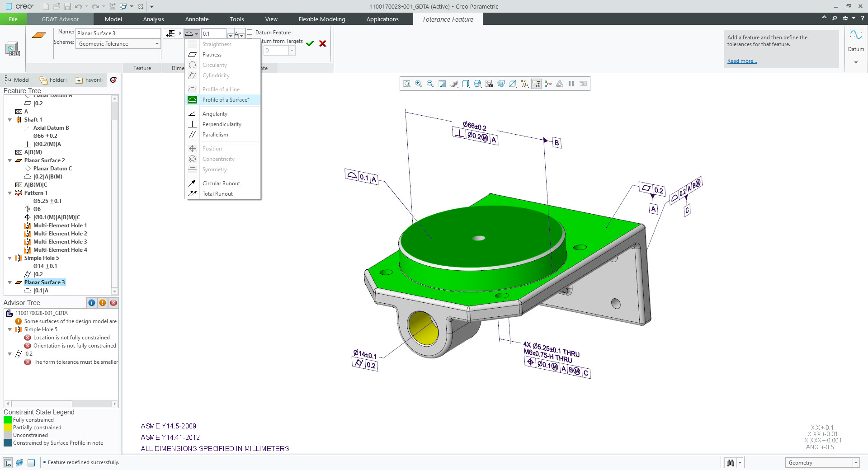Click the Refit zoom icon in the view toolbar
The image size is (868, 470).
(x=407, y=84)
